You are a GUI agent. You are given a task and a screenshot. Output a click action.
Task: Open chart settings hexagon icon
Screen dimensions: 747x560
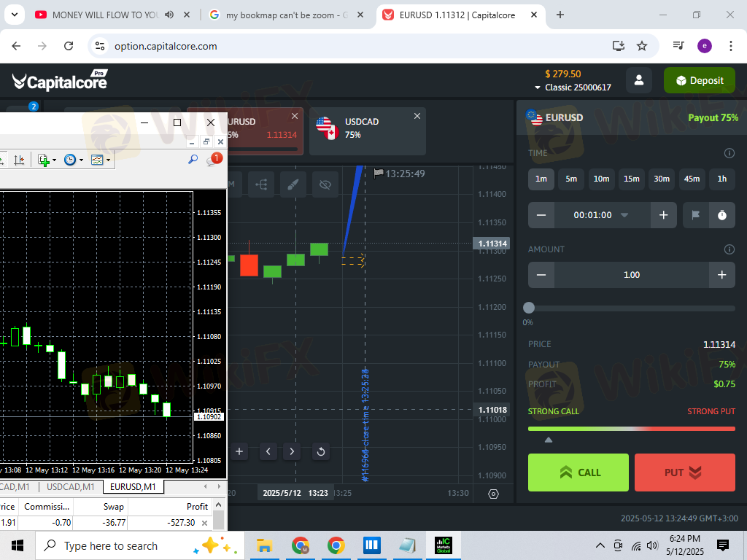tap(494, 494)
